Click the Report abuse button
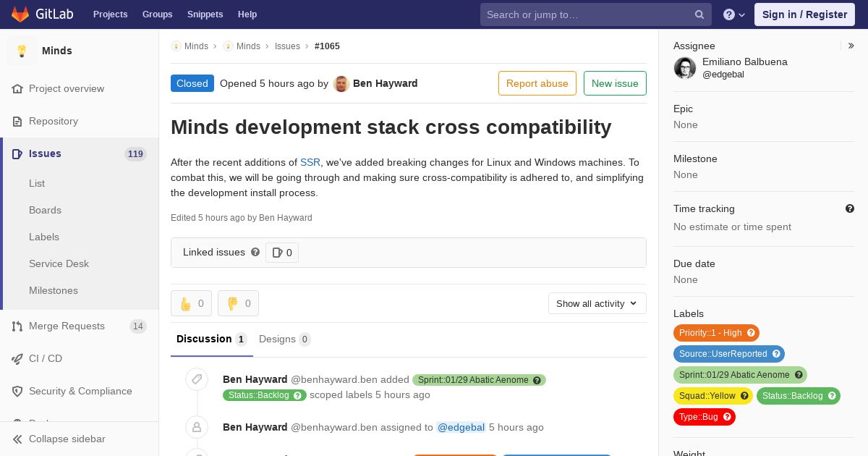 coord(537,83)
